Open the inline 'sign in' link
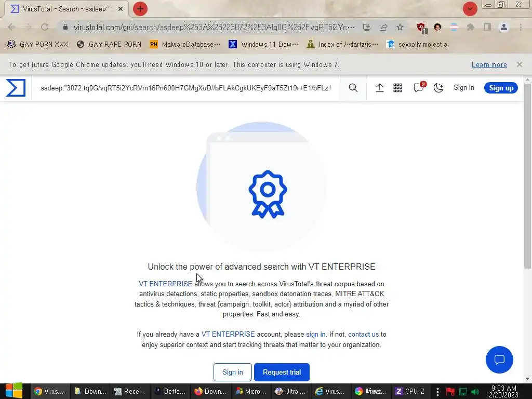The height and width of the screenshot is (399, 532). (x=315, y=334)
